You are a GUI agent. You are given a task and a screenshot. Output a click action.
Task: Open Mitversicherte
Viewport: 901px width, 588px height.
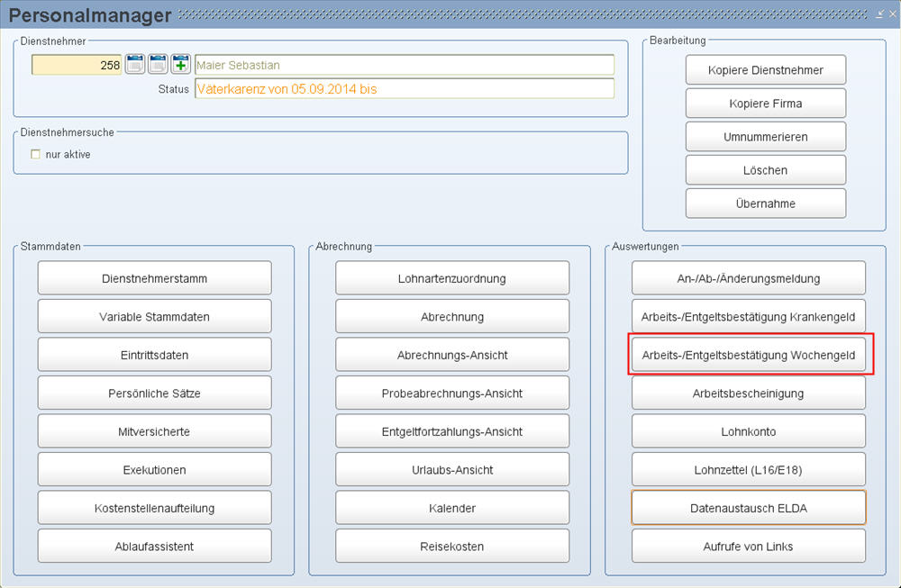[x=155, y=431]
